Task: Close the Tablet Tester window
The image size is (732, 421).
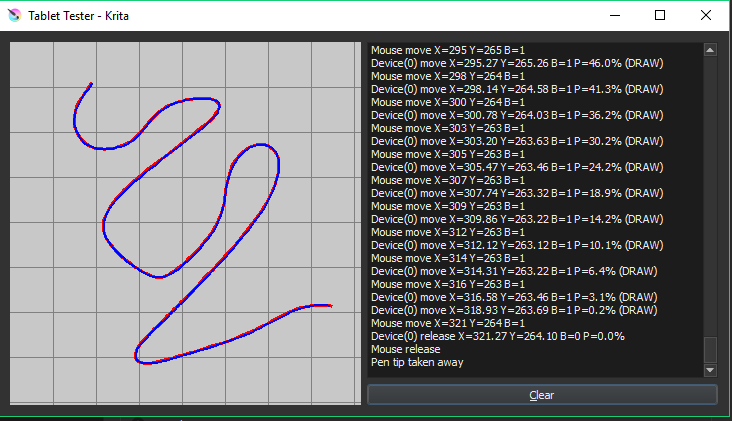Action: 705,15
